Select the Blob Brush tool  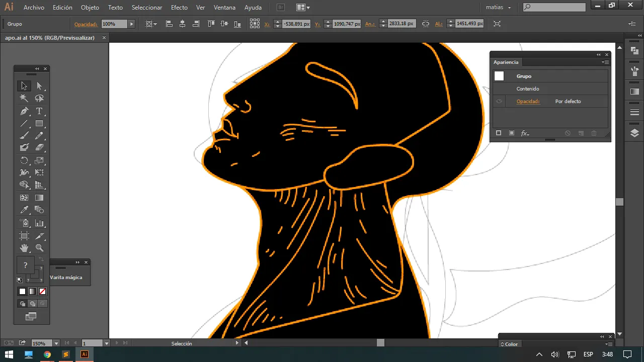tap(24, 148)
